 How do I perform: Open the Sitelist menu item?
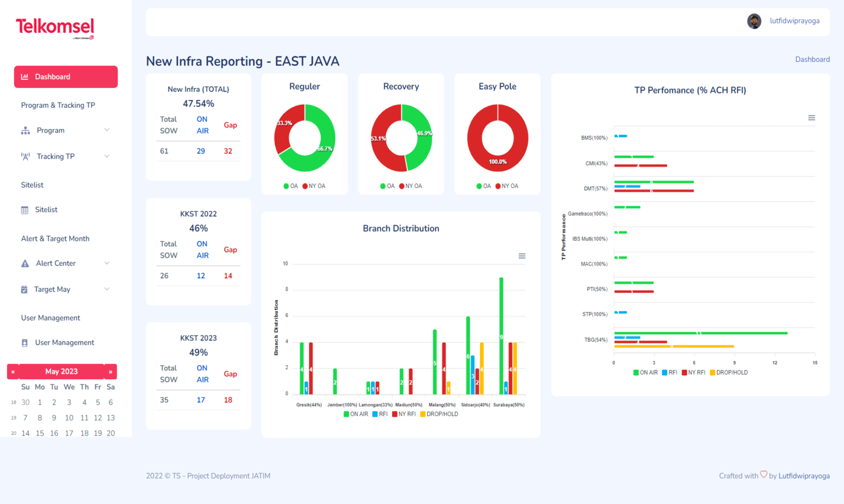coord(46,210)
